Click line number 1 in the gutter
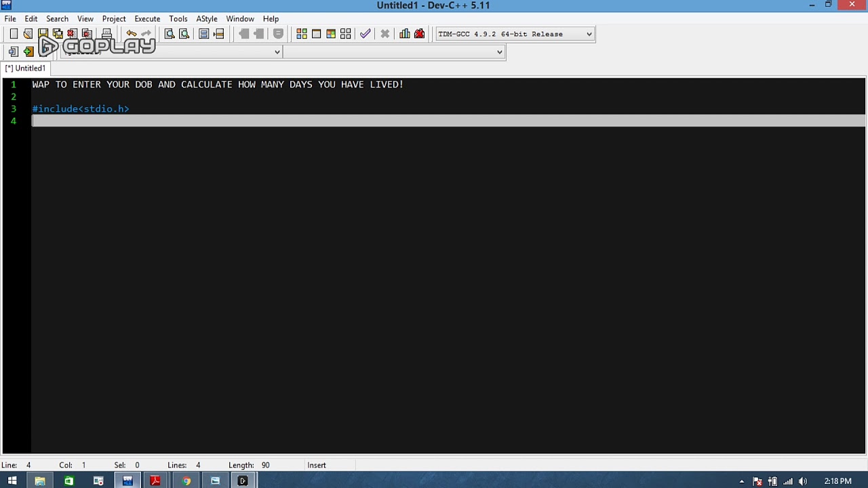Image resolution: width=868 pixels, height=488 pixels. [14, 85]
